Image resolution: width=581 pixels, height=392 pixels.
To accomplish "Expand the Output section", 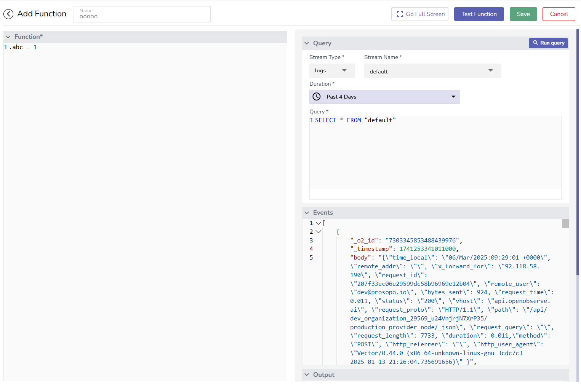I will pyautogui.click(x=307, y=374).
